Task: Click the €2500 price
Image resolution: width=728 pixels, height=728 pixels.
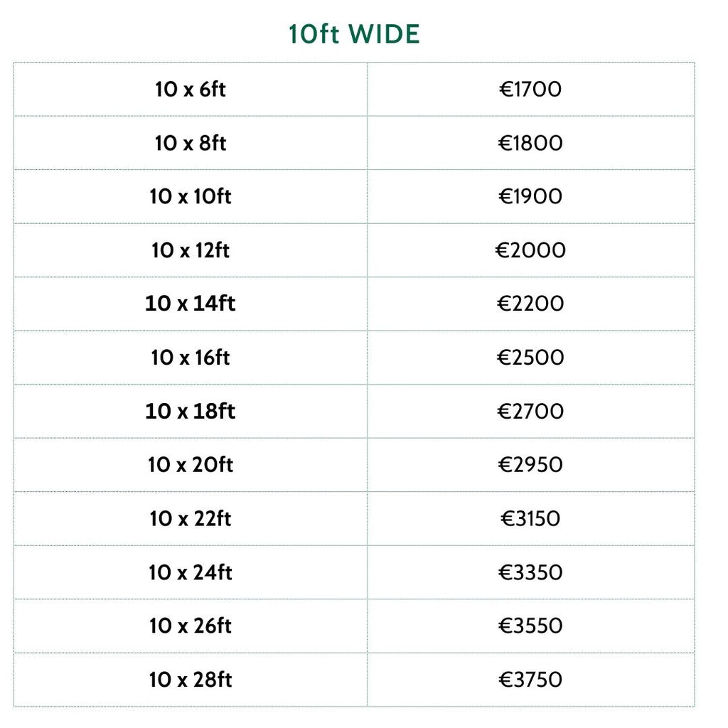Action: click(530, 358)
